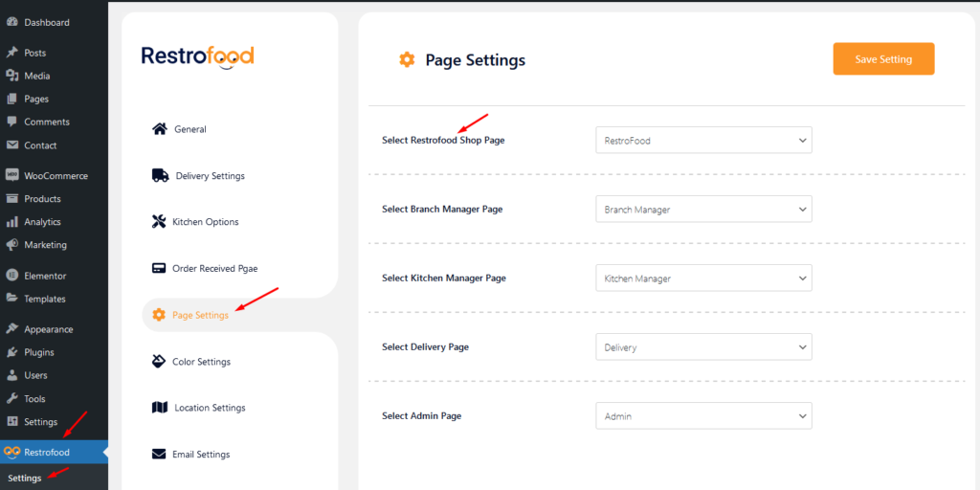Screen dimensions: 980x490
Task: Select the Page Settings tab label
Action: tap(201, 316)
